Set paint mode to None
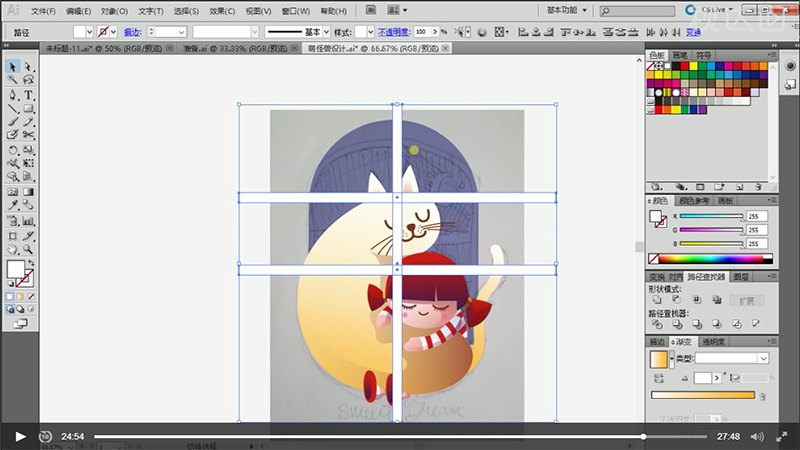The height and width of the screenshot is (450, 800). [31, 296]
